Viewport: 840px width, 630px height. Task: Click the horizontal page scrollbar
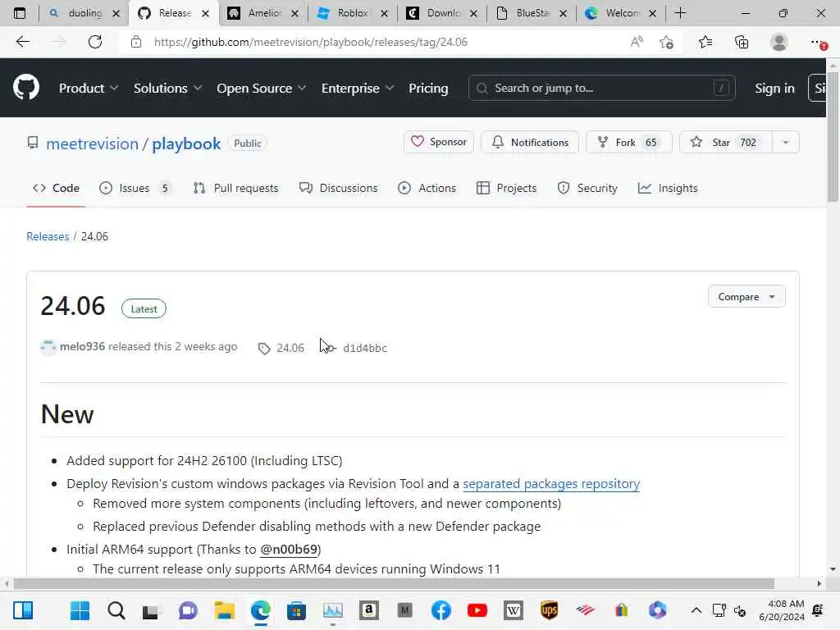point(394,583)
